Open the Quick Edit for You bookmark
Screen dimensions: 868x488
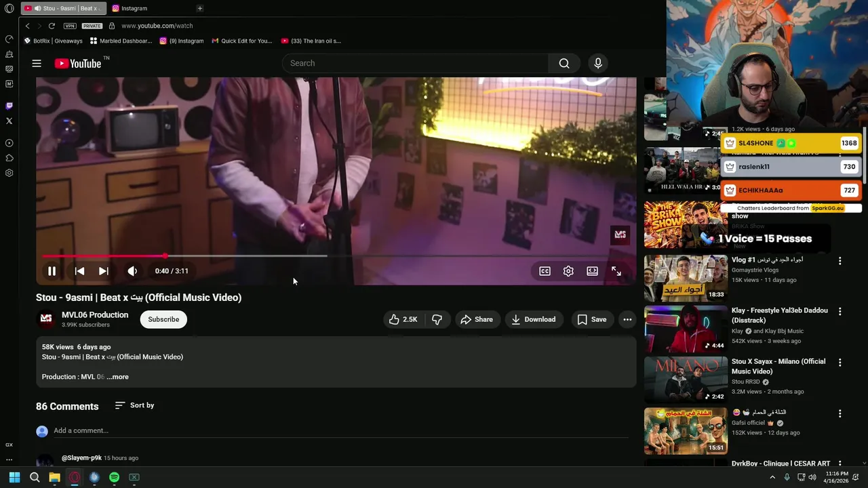(x=241, y=41)
